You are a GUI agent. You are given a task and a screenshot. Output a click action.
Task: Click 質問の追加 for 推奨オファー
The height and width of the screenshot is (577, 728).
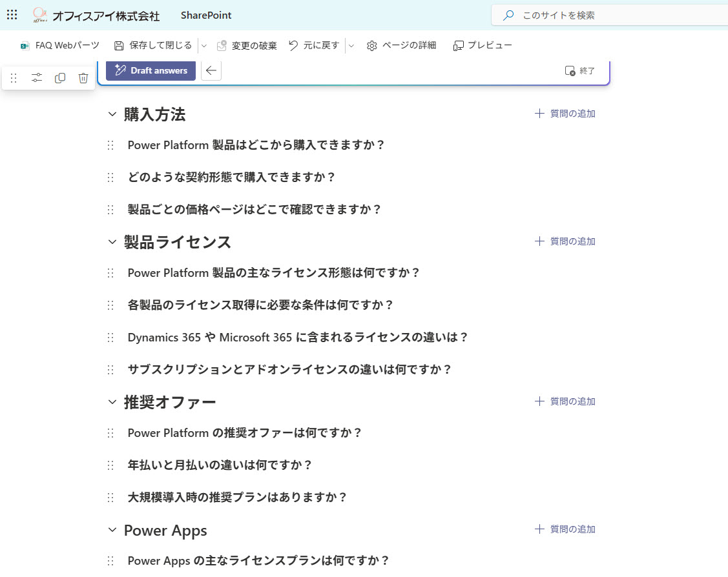point(565,401)
